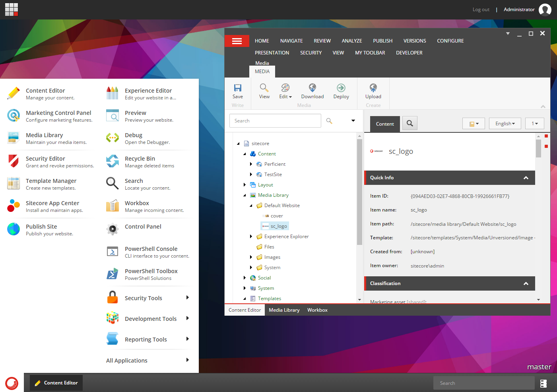Image resolution: width=557 pixels, height=392 pixels.
Task: Open the database selector icon in taskbar
Action: point(543,383)
